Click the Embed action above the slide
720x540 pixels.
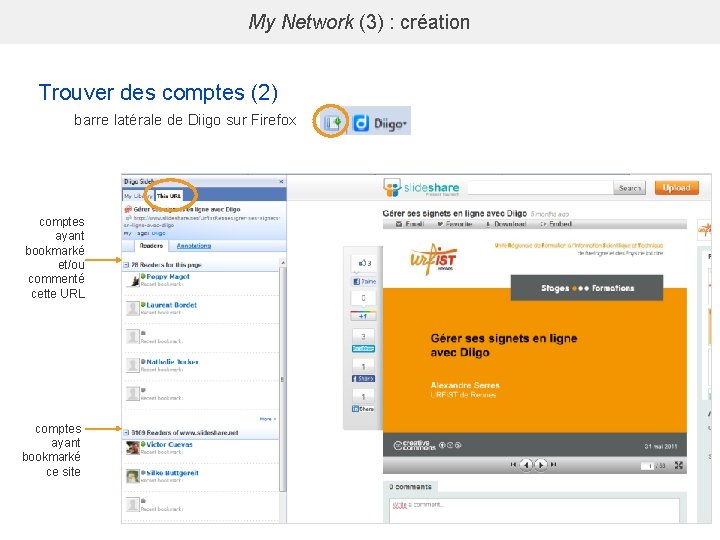(x=556, y=224)
